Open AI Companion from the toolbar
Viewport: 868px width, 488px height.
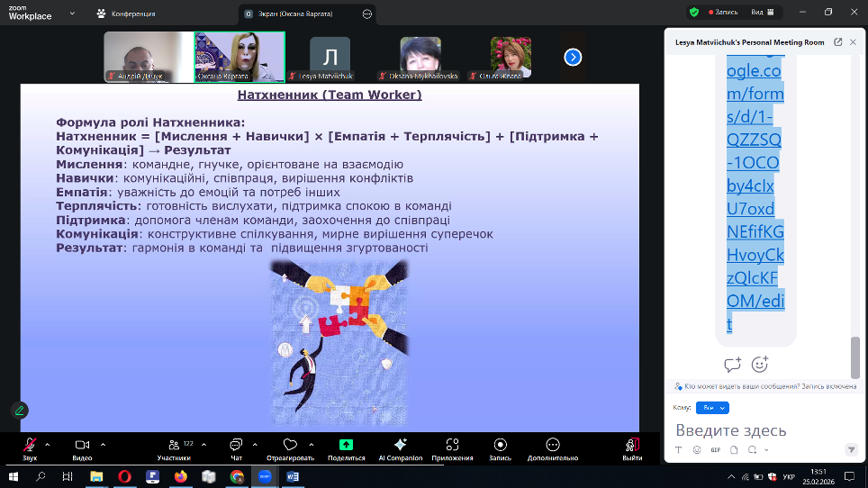coord(400,445)
